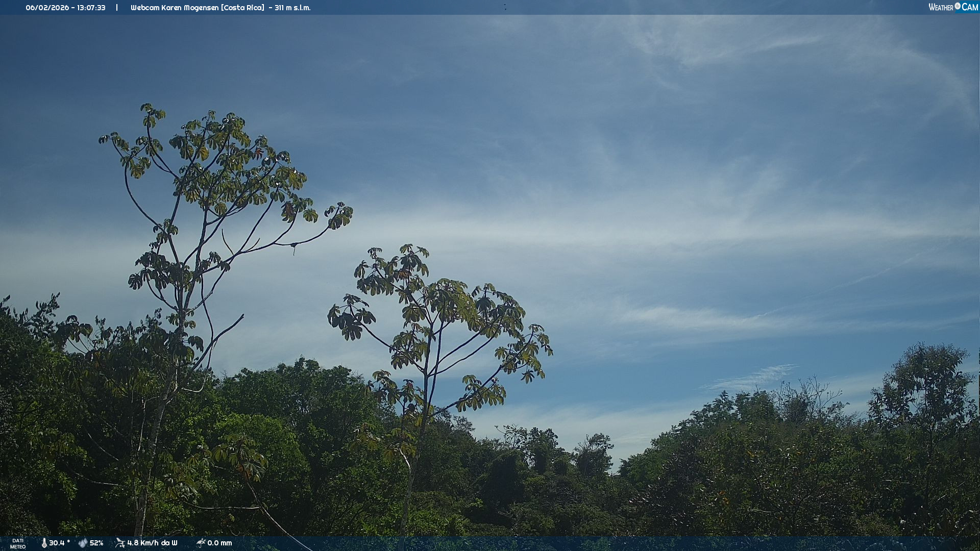Click the 0.0 mm rainfall value
980x551 pixels.
click(219, 543)
